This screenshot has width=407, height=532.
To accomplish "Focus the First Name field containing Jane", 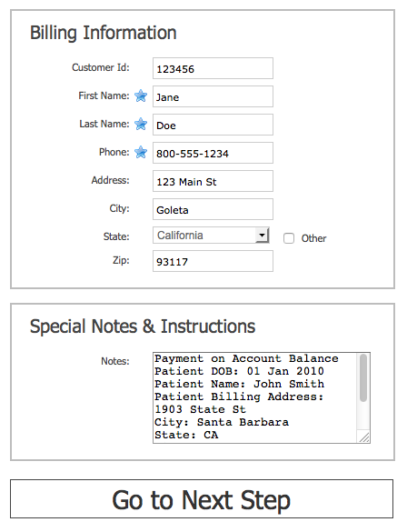I will tap(213, 96).
